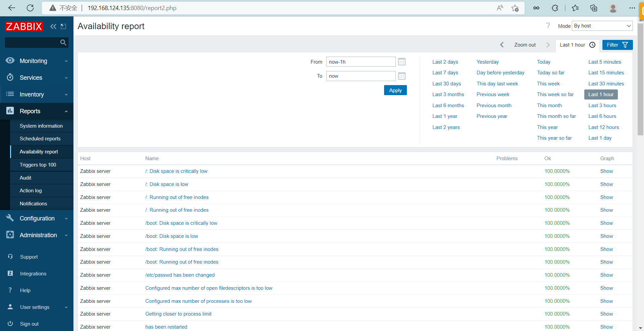Open Triggers top 100 report
Screen dimensions: 644x331
click(x=38, y=165)
